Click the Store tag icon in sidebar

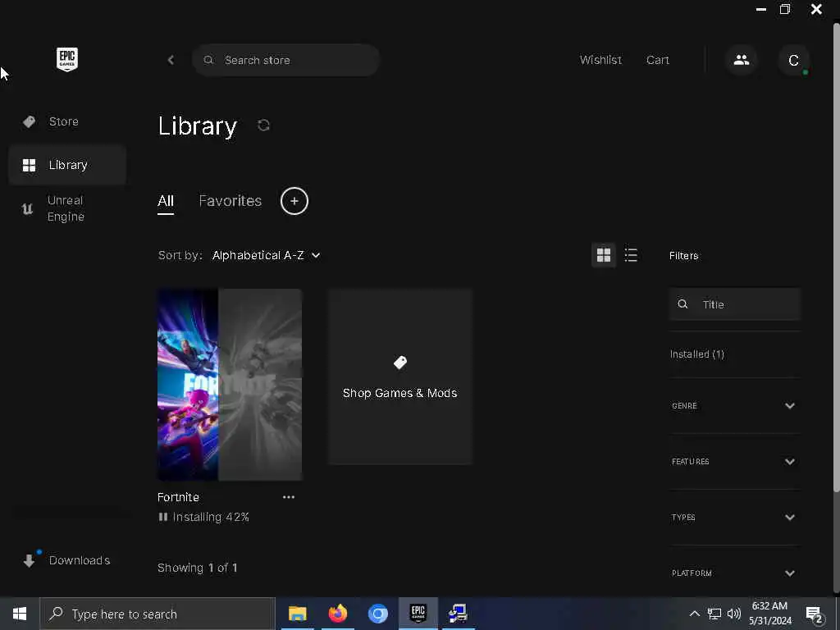[29, 121]
